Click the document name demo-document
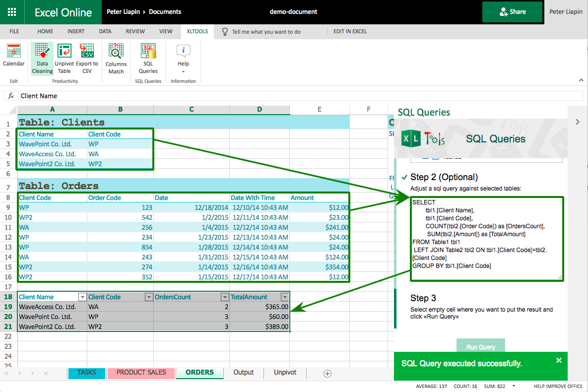The image size is (588, 392). [293, 12]
